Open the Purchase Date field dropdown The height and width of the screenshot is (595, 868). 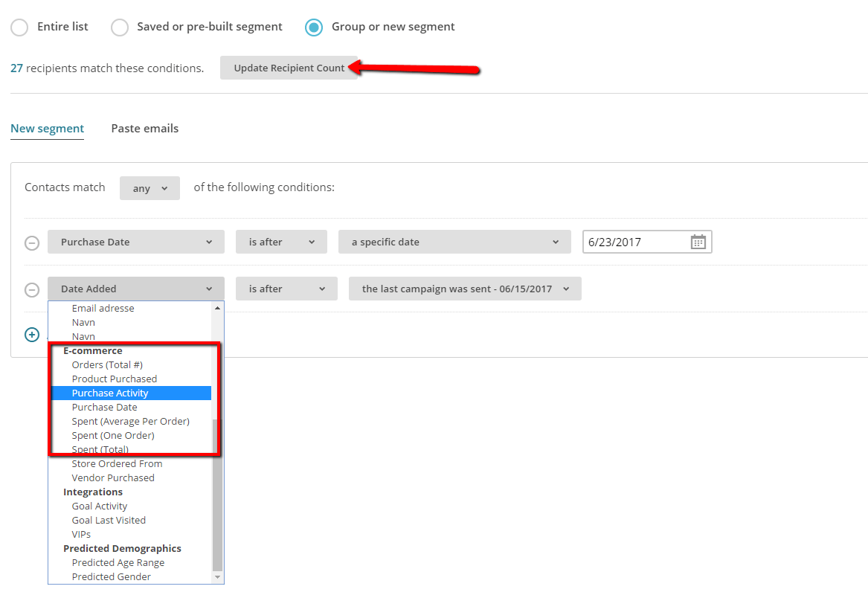click(136, 242)
